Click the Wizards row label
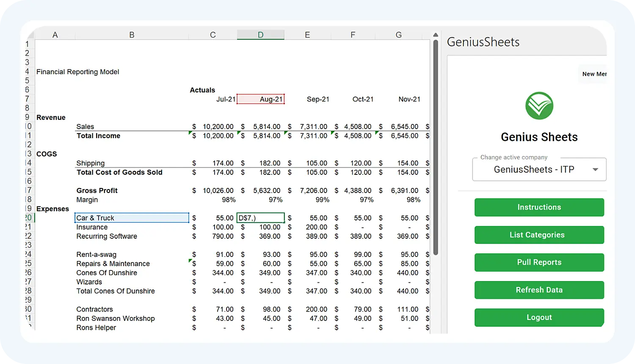 89,282
